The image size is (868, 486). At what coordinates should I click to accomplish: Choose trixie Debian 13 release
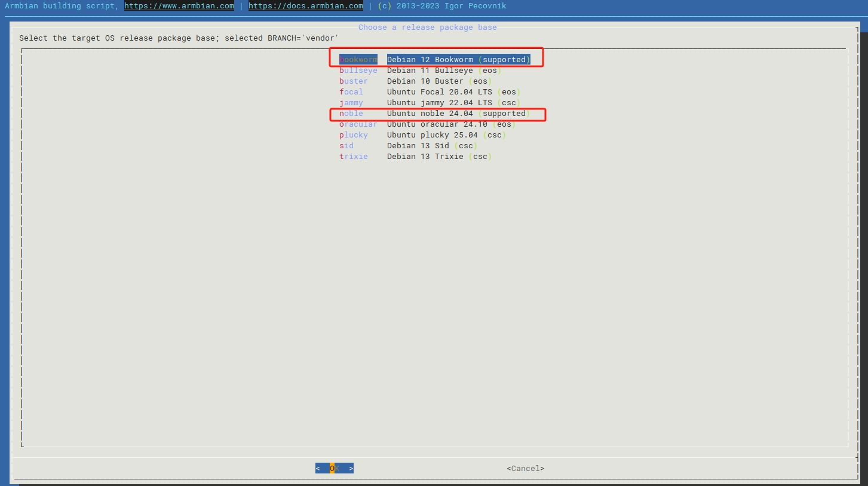354,157
